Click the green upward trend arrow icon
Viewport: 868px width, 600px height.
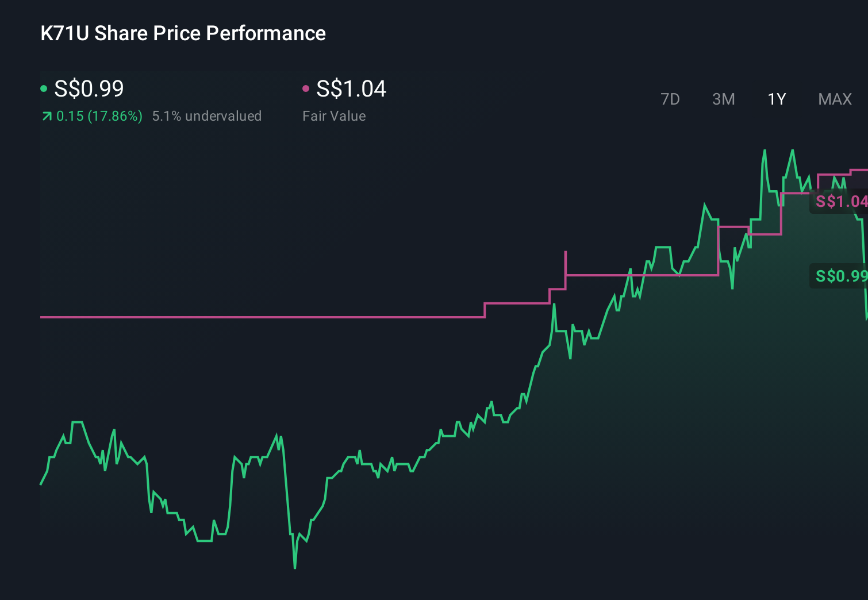coord(47,116)
